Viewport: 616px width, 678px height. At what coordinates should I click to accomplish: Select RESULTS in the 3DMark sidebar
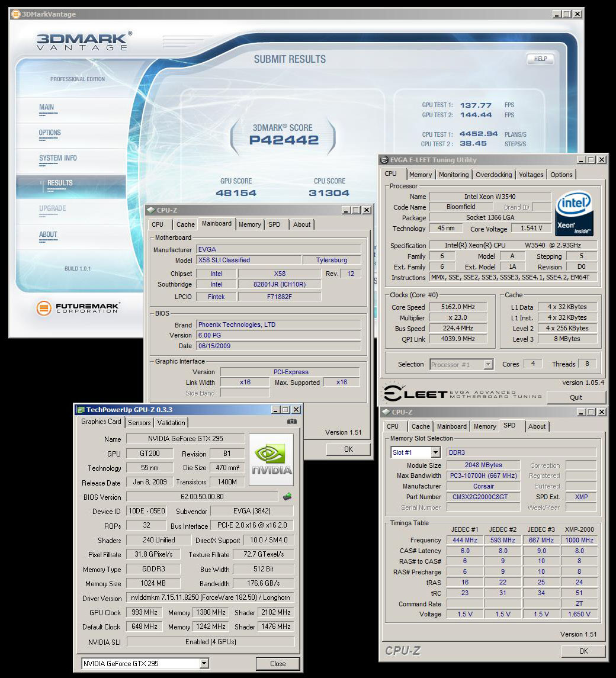pos(60,183)
